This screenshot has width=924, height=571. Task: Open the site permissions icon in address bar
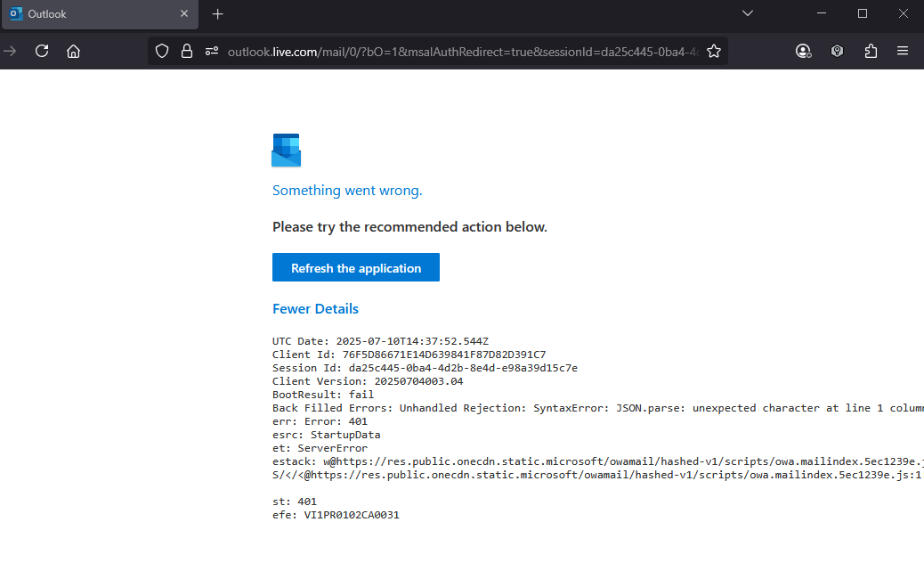(212, 52)
